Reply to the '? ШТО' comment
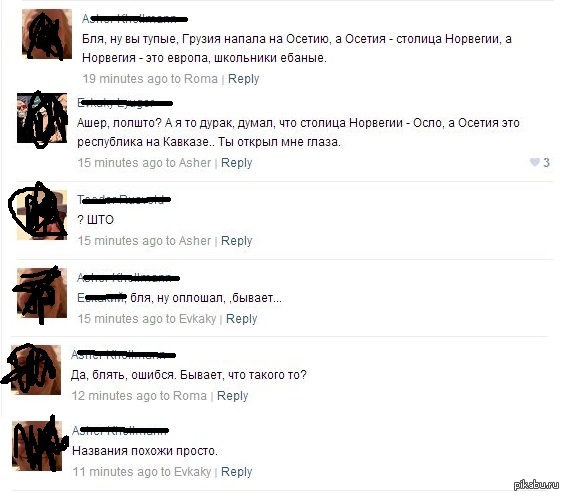564x496 pixels. coord(236,241)
